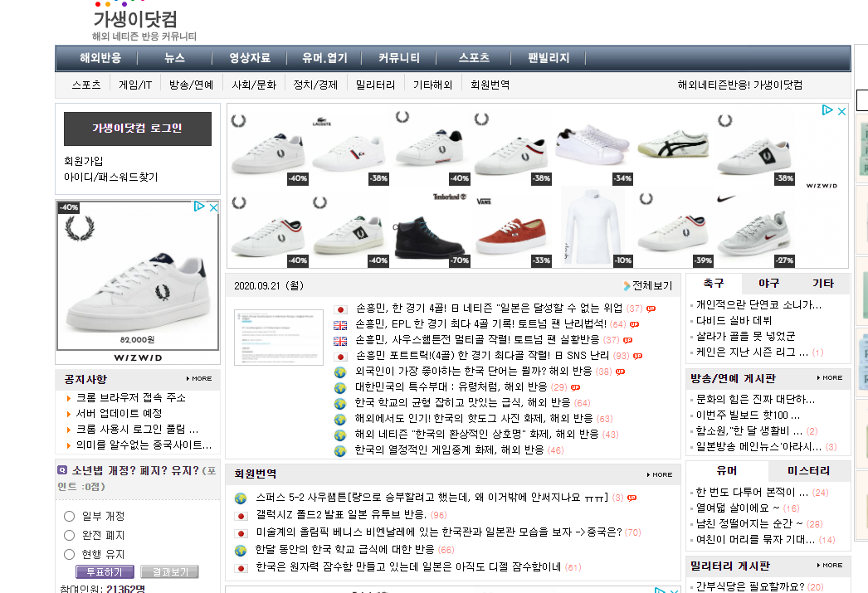Select the 완전 폐지 poll option
Screen dimensions: 868x593
(x=69, y=536)
